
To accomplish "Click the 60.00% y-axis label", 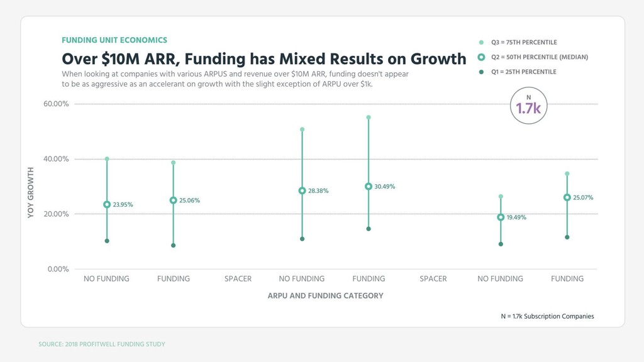I will (56, 104).
